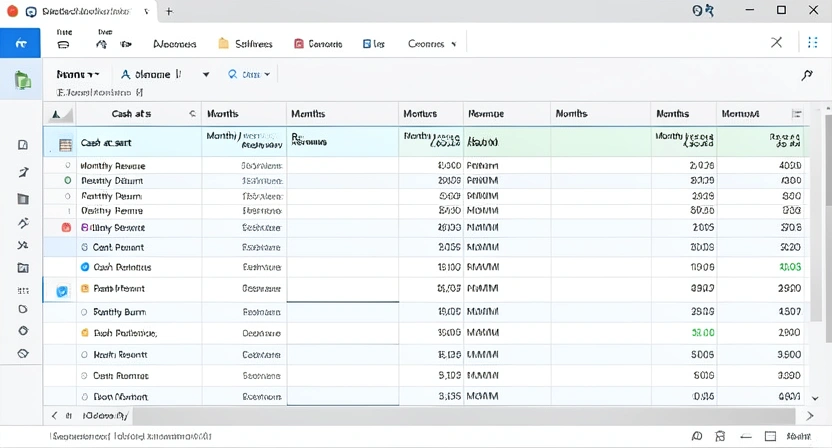Toggle the blue shield checkbox in the row margin
The width and height of the screenshot is (832, 448).
62,291
